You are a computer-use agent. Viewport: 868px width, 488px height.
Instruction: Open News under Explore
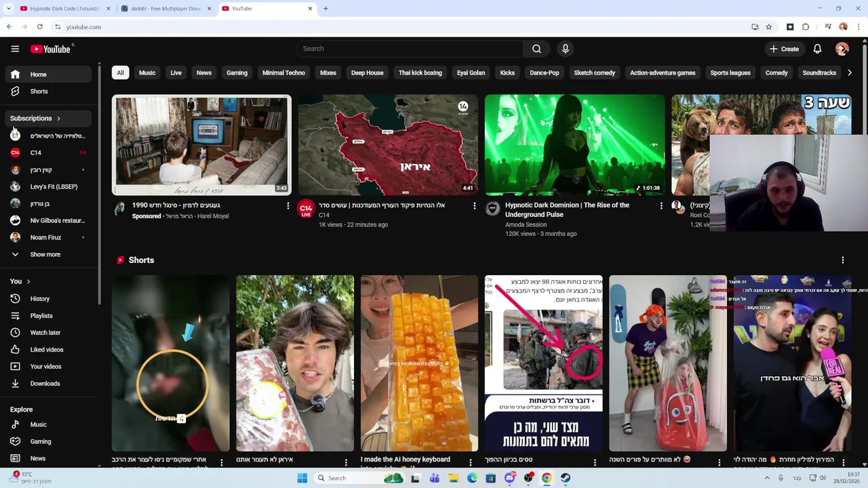[48, 459]
